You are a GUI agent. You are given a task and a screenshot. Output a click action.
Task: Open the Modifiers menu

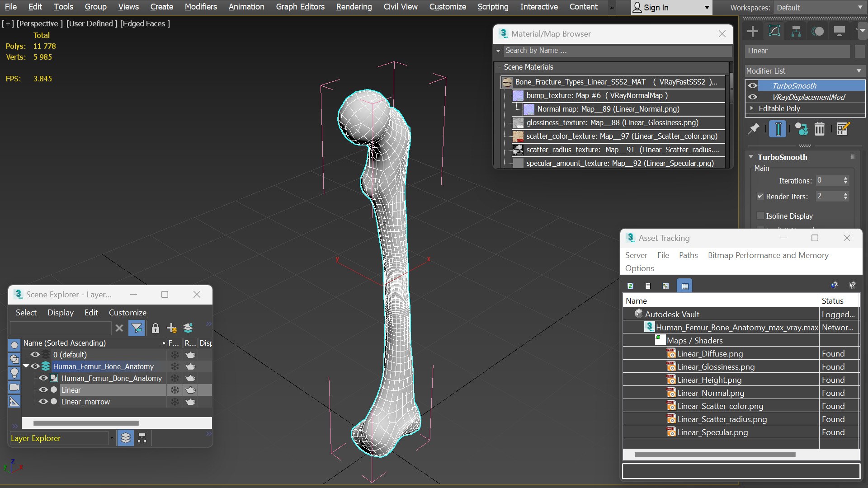point(201,7)
